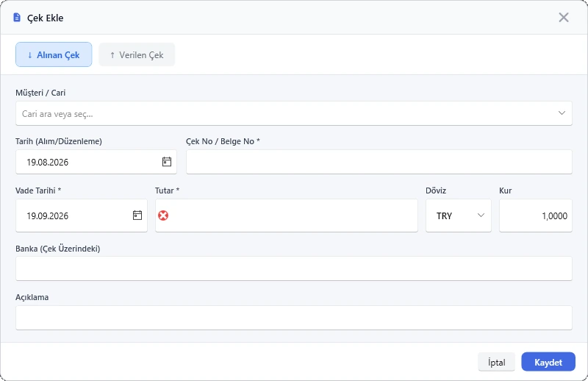Open calendar picker for Tarih (Alım/Düzenleme)
This screenshot has width=588, height=381.
pos(167,162)
